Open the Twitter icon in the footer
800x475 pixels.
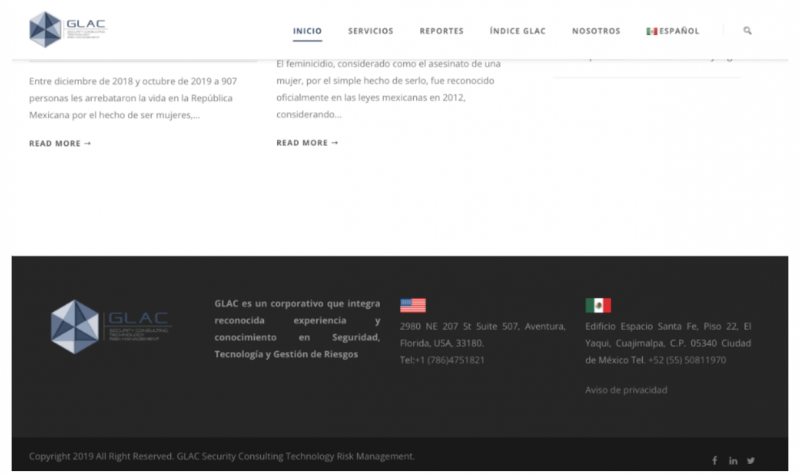click(x=751, y=460)
